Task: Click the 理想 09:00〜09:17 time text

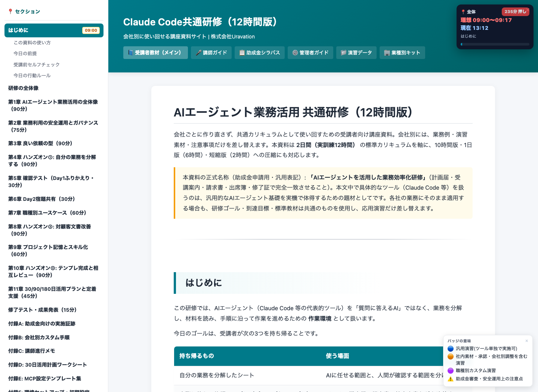Action: point(486,20)
